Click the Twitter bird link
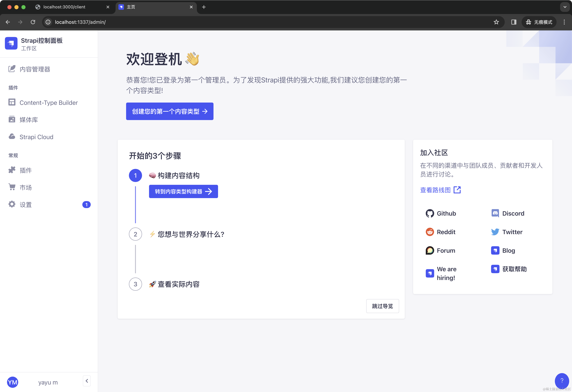 tap(507, 232)
